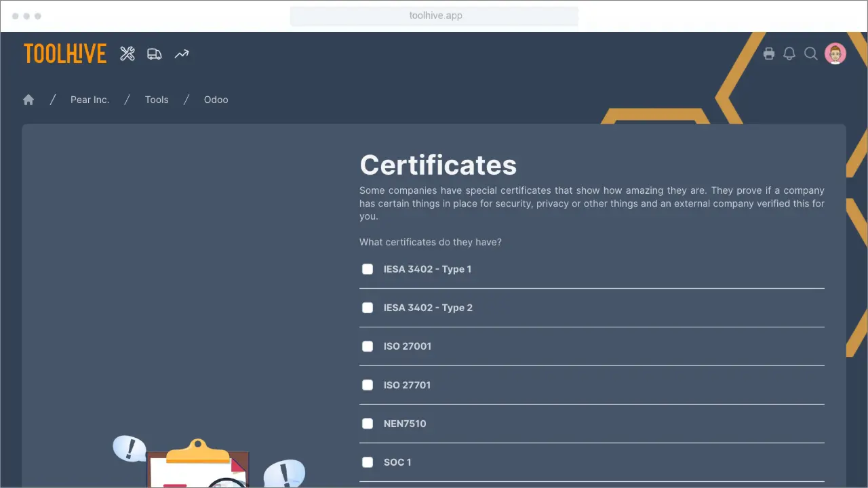Image resolution: width=868 pixels, height=488 pixels.
Task: Open Tools from the breadcrumb trail
Action: pos(157,100)
